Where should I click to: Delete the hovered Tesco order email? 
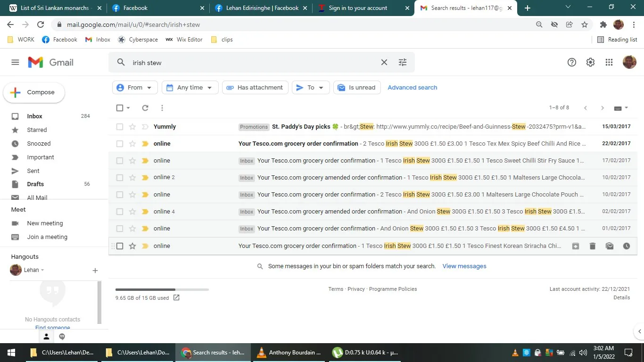pyautogui.click(x=592, y=246)
